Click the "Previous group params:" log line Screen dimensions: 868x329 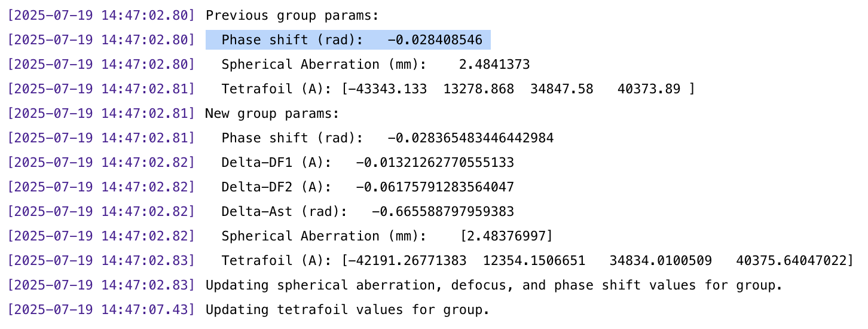tap(292, 16)
